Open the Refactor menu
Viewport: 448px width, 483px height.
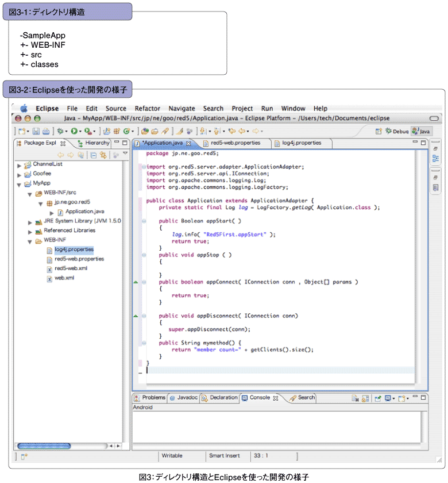[148, 109]
